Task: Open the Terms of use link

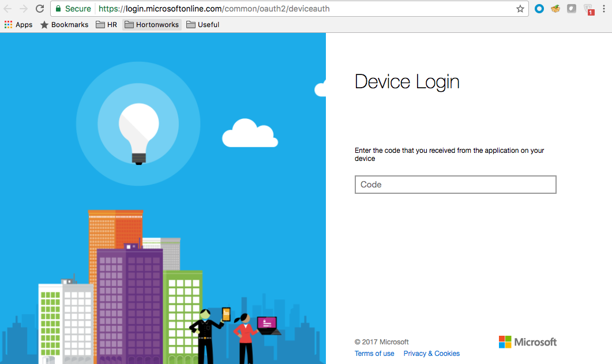Action: (x=374, y=354)
